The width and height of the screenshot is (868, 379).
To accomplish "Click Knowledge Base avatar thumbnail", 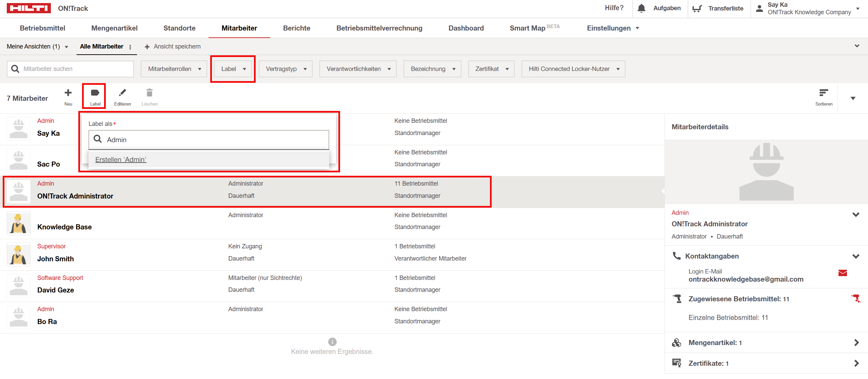I will 19,223.
